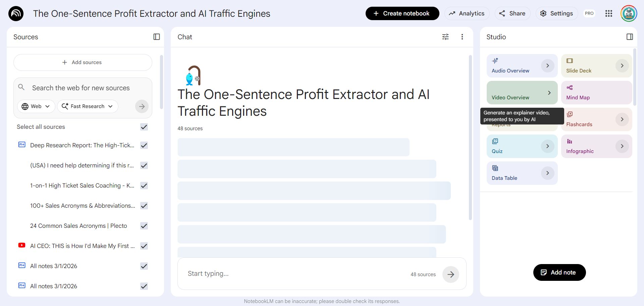
Task: Open the Fast Research mode dropdown
Action: [x=88, y=106]
